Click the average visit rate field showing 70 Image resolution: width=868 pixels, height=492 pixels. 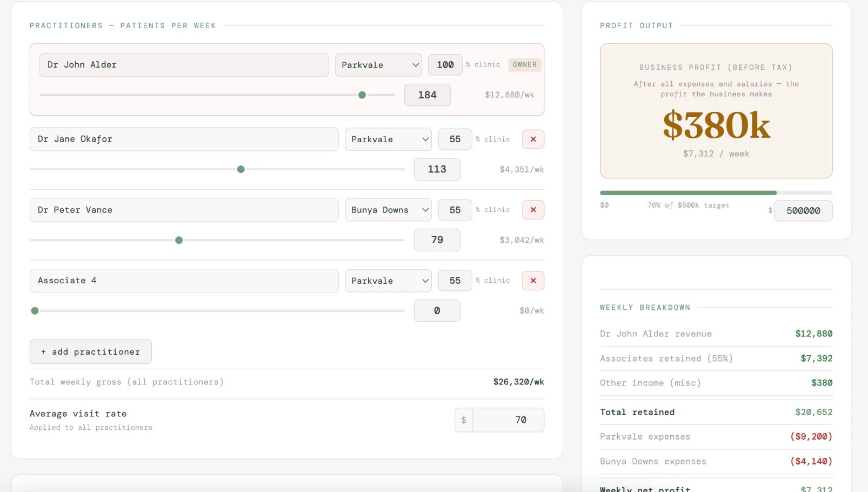(x=508, y=420)
